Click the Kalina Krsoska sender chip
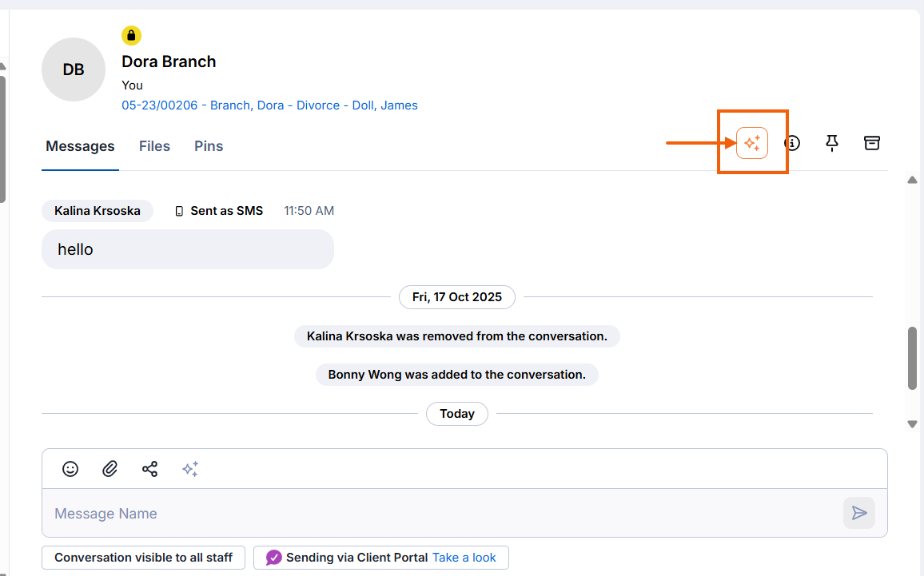This screenshot has width=924, height=576. tap(98, 211)
